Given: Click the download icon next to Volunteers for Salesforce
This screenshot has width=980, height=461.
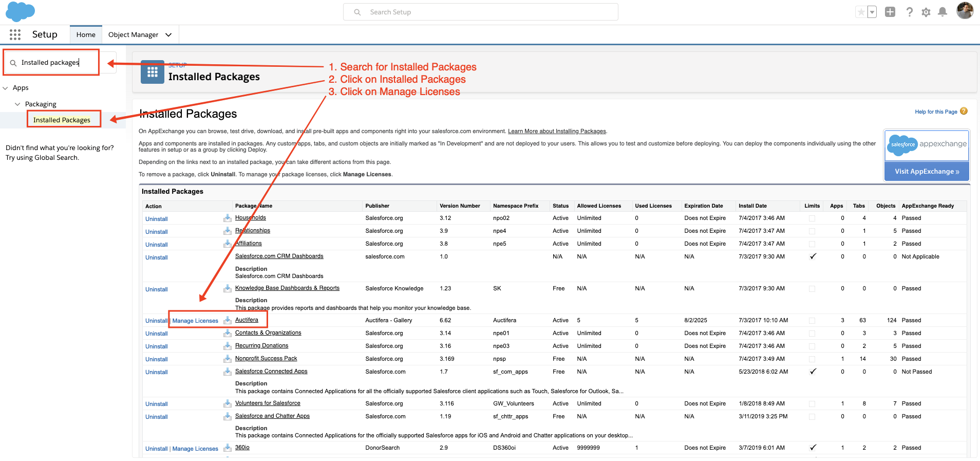Looking at the screenshot, I should click(x=228, y=403).
